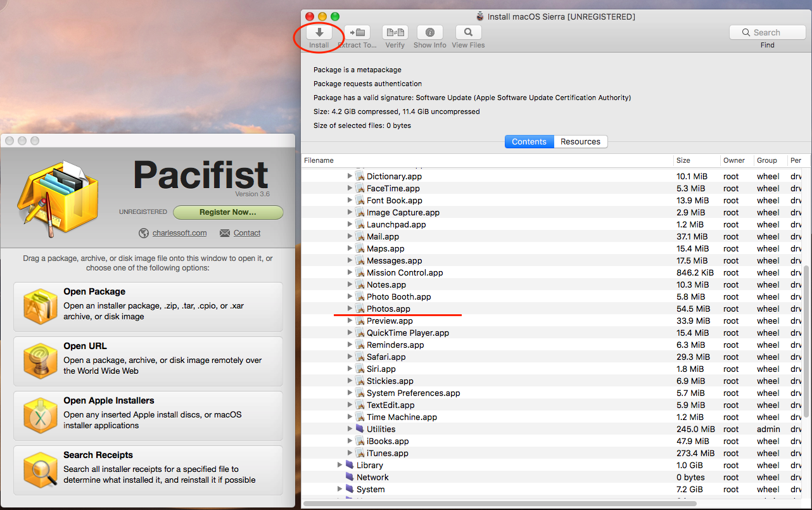Select the Mission Control.app row

552,272
